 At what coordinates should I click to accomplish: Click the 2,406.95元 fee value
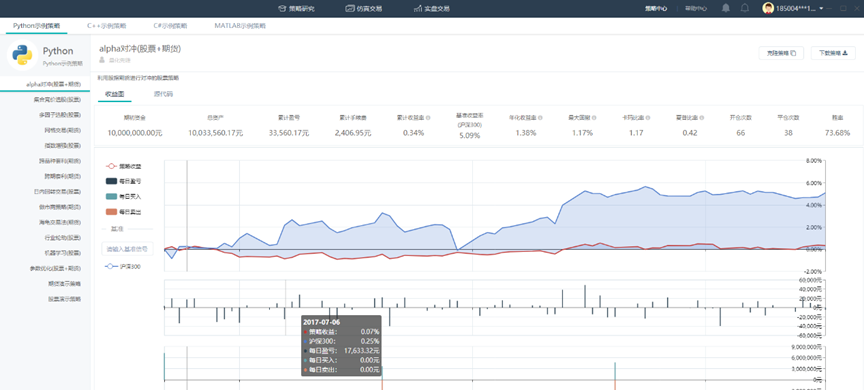click(353, 133)
